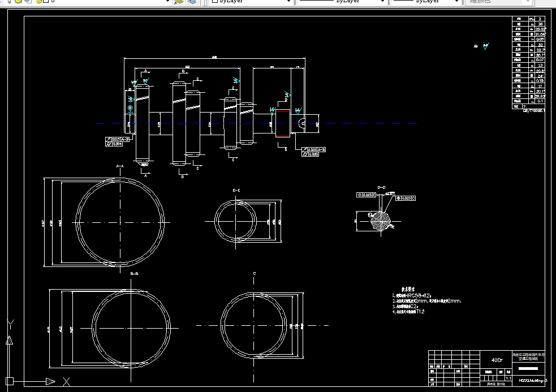556x392 pixels.
Task: Select the A-A section gear circle
Action: [120, 222]
